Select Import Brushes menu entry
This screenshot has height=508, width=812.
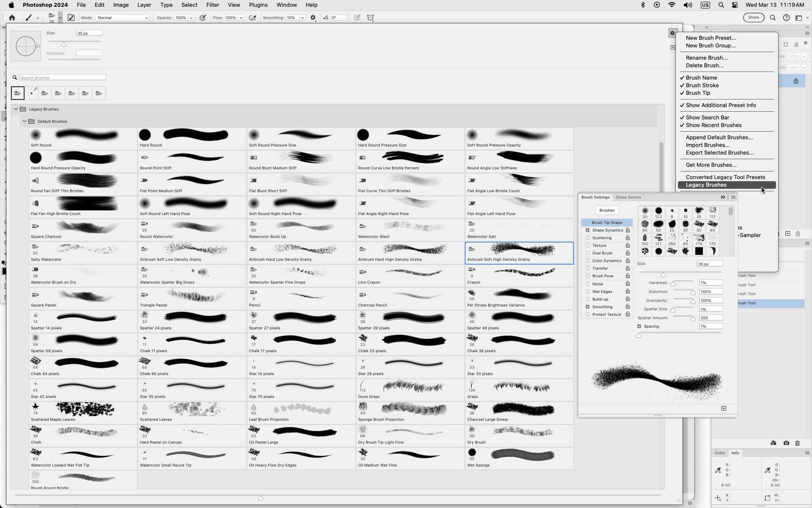(x=707, y=145)
